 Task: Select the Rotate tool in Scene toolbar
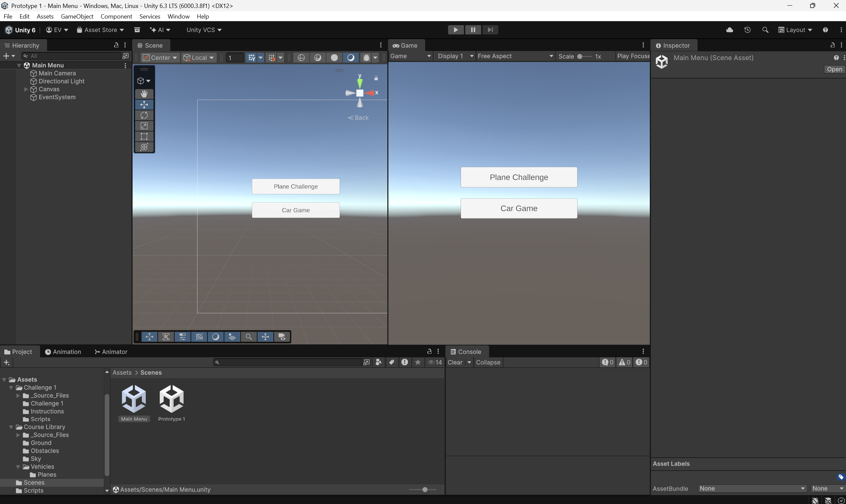point(144,115)
